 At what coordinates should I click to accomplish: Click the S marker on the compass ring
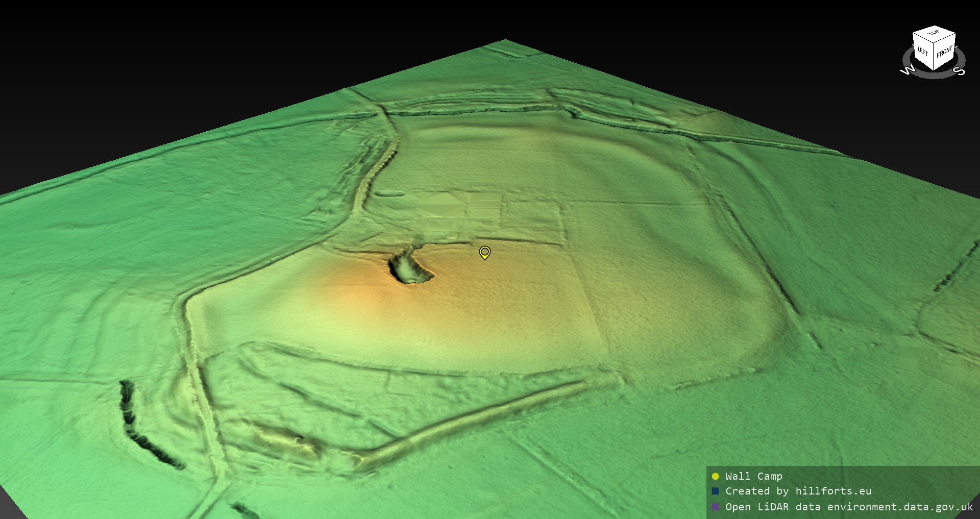point(960,71)
